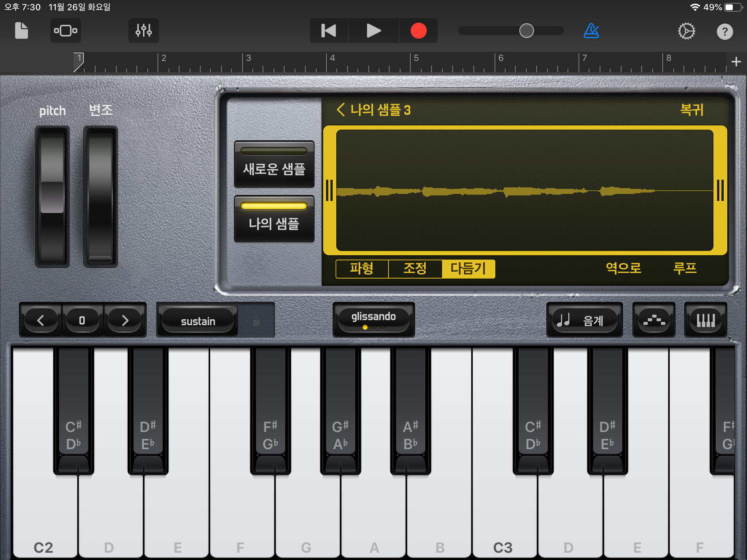Toggle the metronome icon
Viewport: 747px width, 560px height.
(591, 31)
